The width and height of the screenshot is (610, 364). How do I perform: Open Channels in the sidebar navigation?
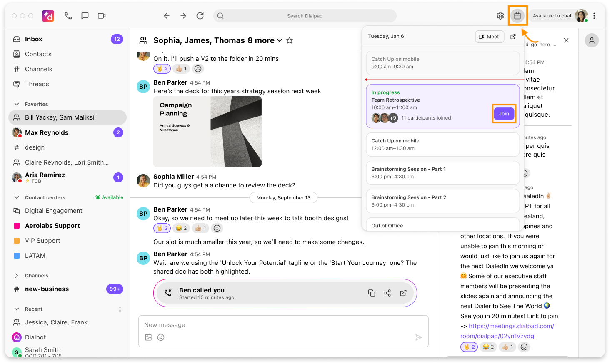coord(67,69)
